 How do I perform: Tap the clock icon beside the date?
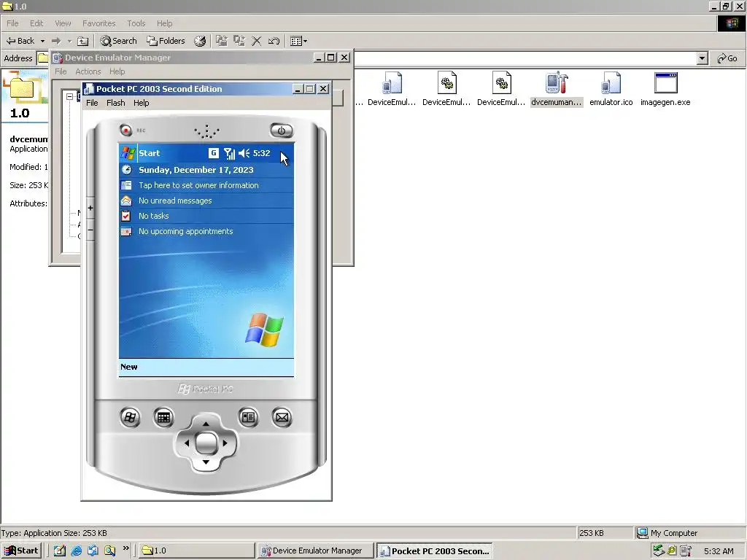126,169
